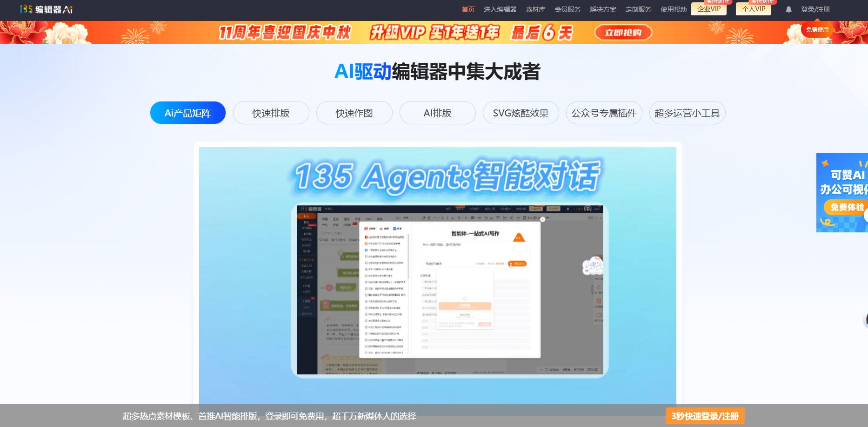Open the 素材库 menu item

[536, 9]
